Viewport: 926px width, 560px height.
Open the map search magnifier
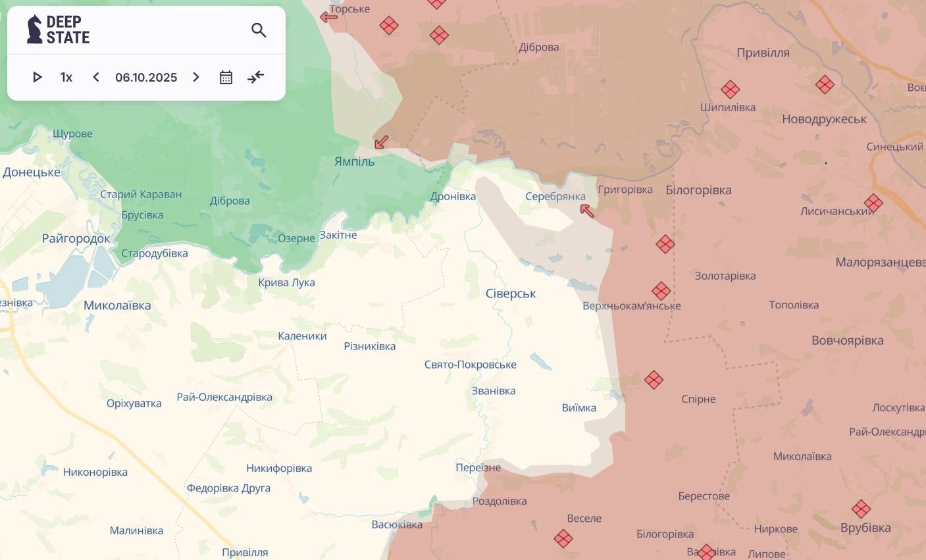click(259, 30)
